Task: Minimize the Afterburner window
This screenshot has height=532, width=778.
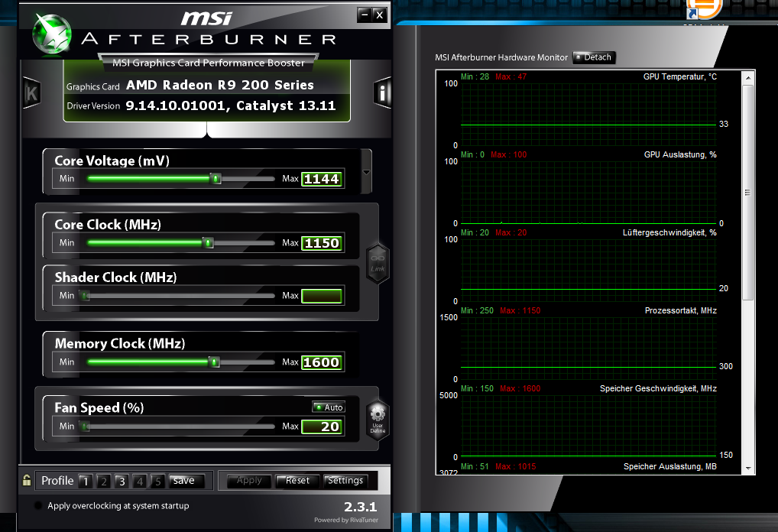Action: click(x=365, y=15)
